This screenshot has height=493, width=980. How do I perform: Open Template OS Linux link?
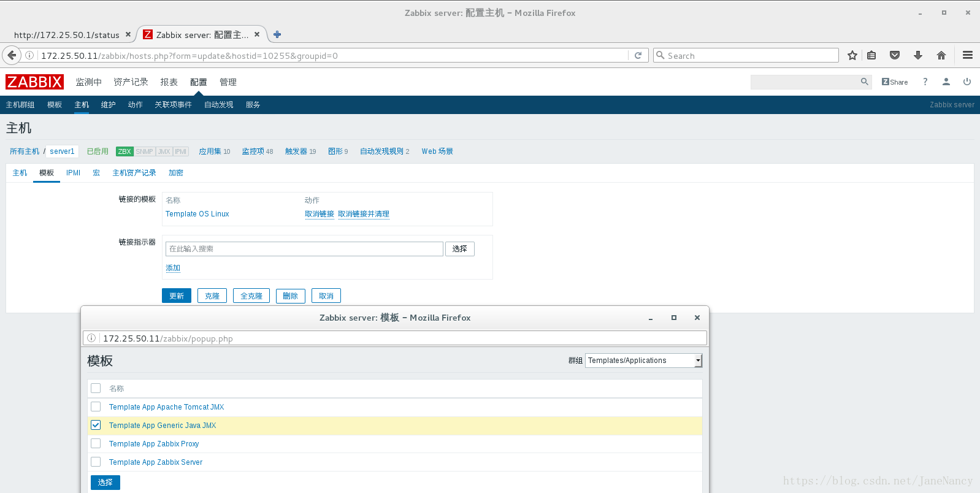point(197,214)
